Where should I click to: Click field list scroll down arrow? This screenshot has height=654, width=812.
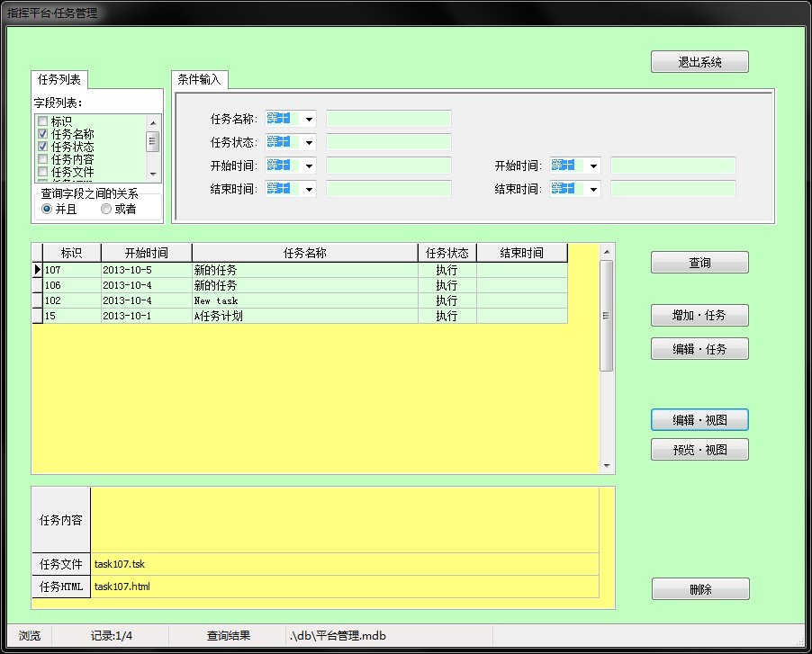153,174
